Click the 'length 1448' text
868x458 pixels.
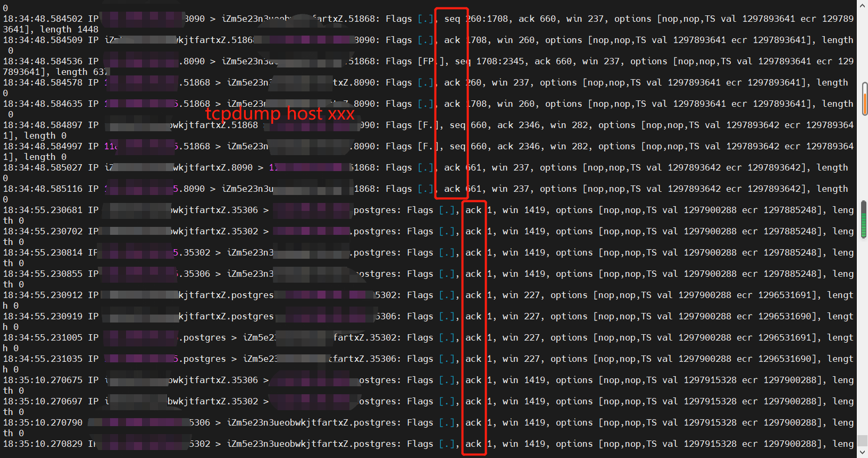[x=69, y=29]
